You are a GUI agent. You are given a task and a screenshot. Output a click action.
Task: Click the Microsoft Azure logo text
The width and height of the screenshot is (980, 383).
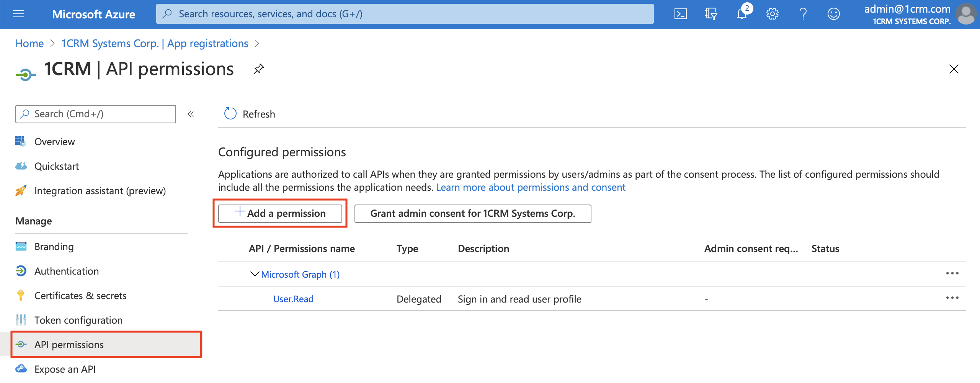click(94, 14)
